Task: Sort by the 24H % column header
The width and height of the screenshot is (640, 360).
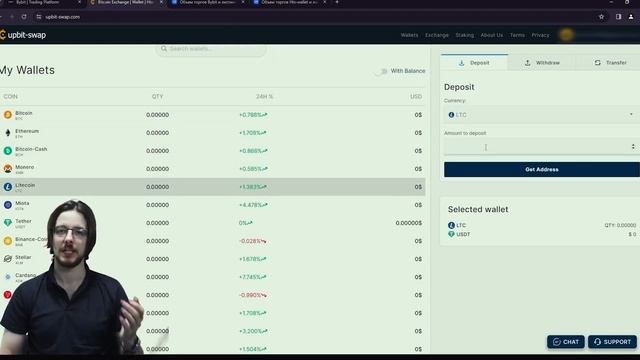Action: pos(264,96)
